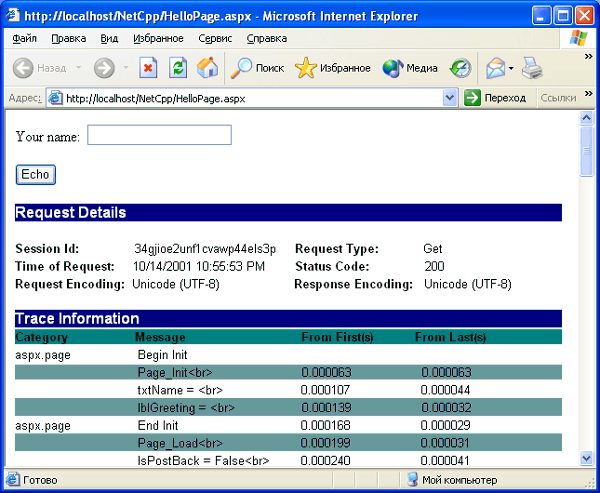Image resolution: width=600 pixels, height=493 pixels.
Task: Click the Print icon in toolbar
Action: [532, 68]
